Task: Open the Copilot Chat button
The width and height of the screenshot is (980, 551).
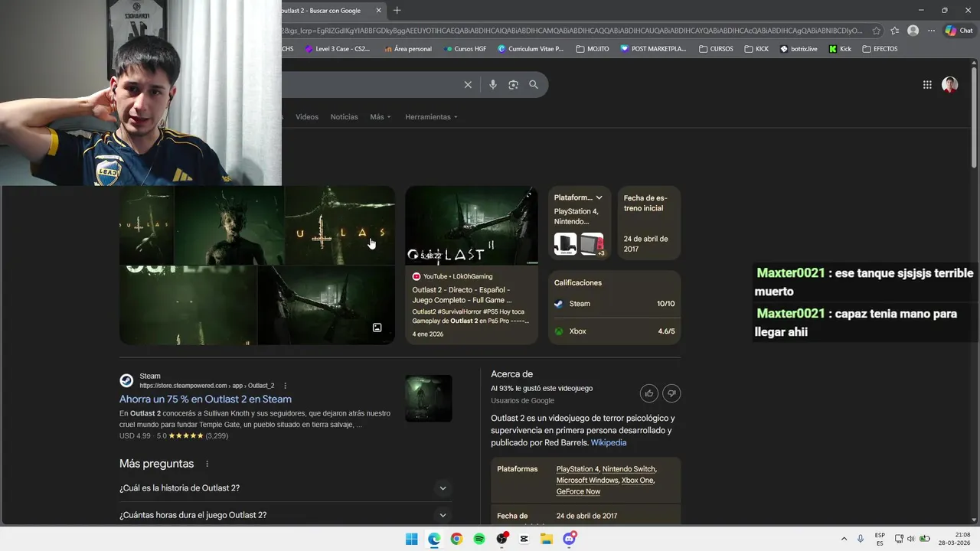Action: (x=959, y=31)
